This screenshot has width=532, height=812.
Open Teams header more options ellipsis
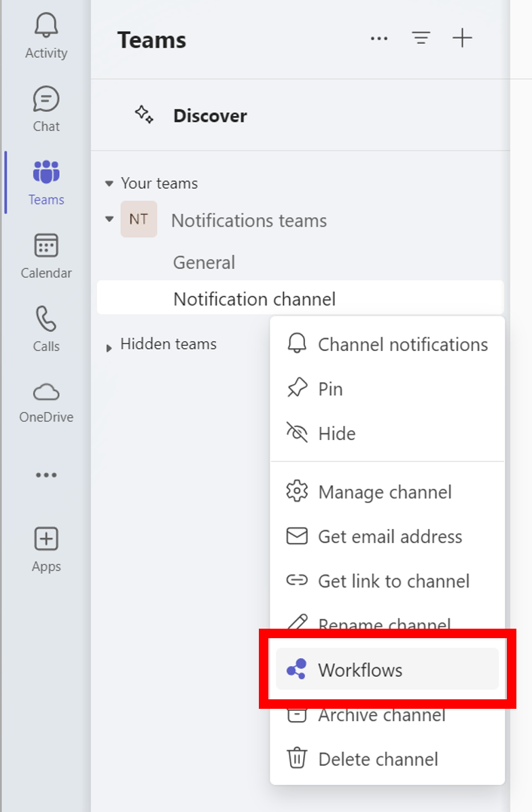379,38
